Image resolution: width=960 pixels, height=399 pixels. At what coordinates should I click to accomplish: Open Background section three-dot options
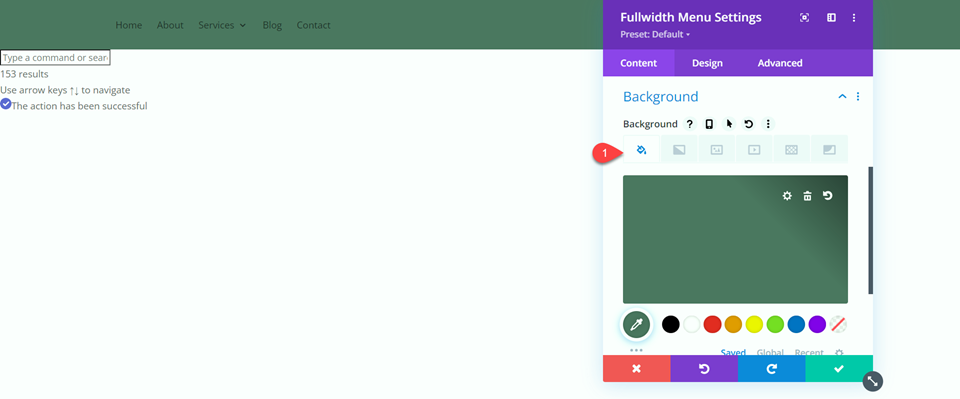[858, 97]
